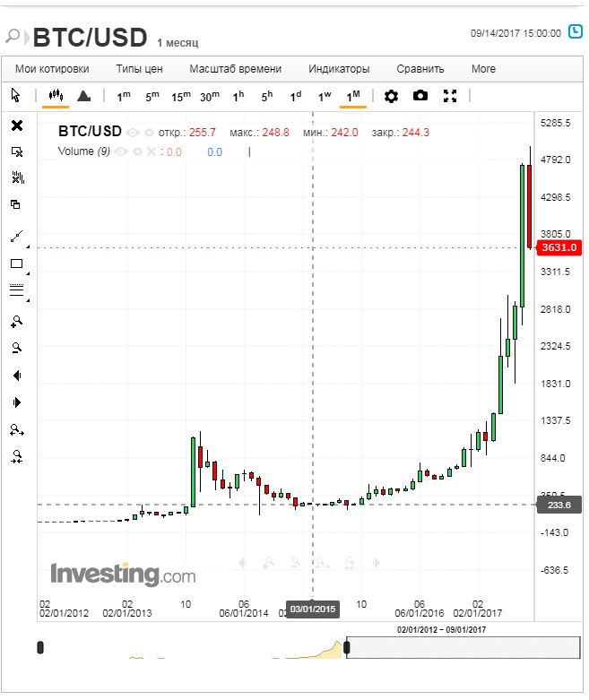Image resolution: width=589 pixels, height=700 pixels.
Task: Open Индикаторы menu
Action: tap(339, 69)
